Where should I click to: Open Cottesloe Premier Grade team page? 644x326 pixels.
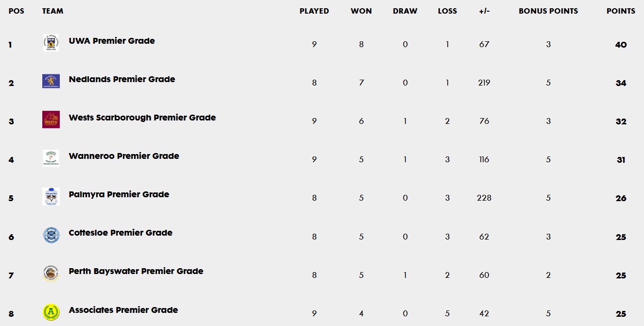[x=121, y=233]
